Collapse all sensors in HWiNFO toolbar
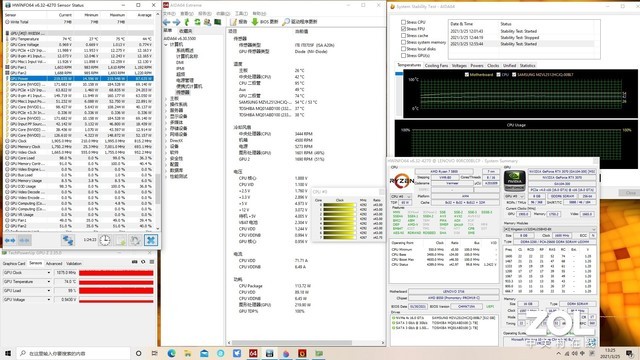Viewport: 640px width, 360px height. pos(24,240)
